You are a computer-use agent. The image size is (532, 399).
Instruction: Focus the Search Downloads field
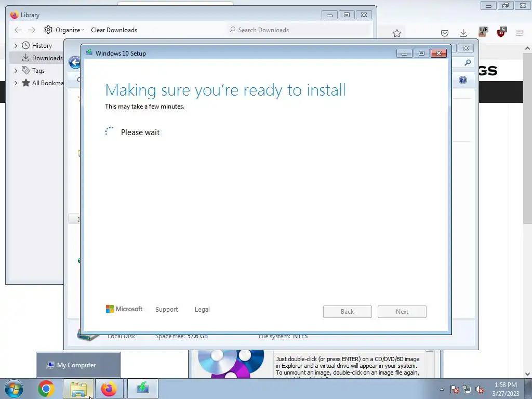click(x=299, y=30)
